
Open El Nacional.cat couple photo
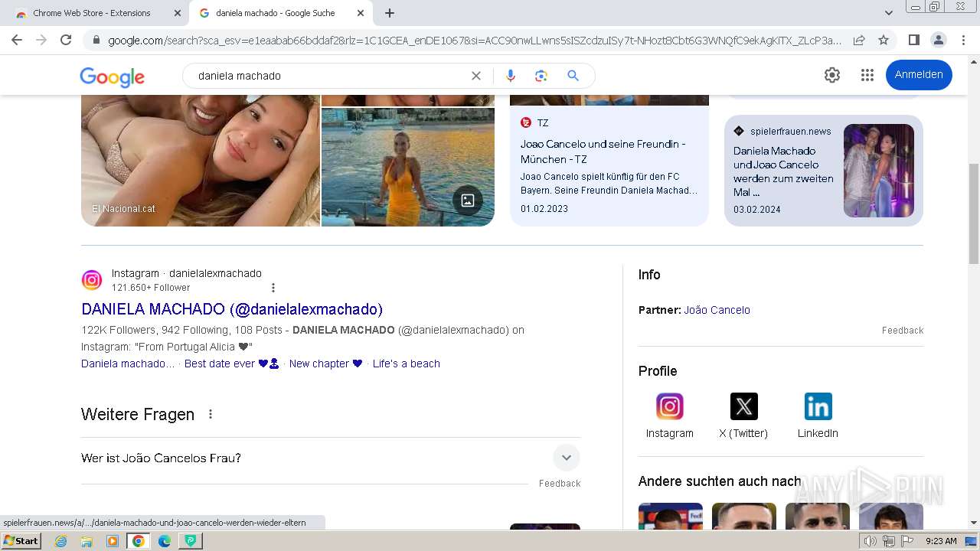201,161
